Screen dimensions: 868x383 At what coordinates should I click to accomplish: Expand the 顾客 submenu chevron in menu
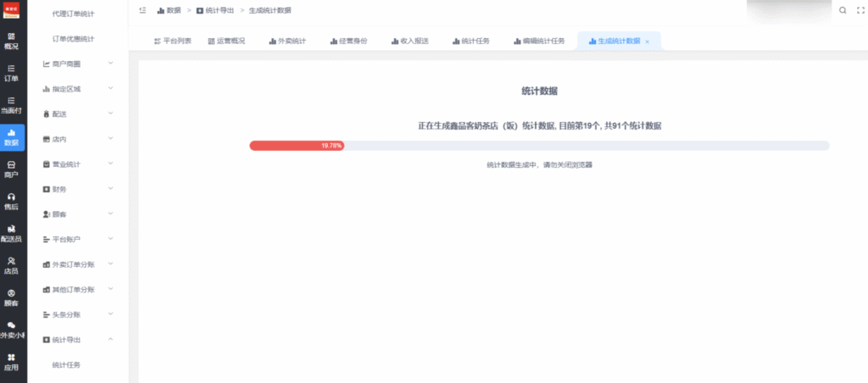[x=111, y=214]
